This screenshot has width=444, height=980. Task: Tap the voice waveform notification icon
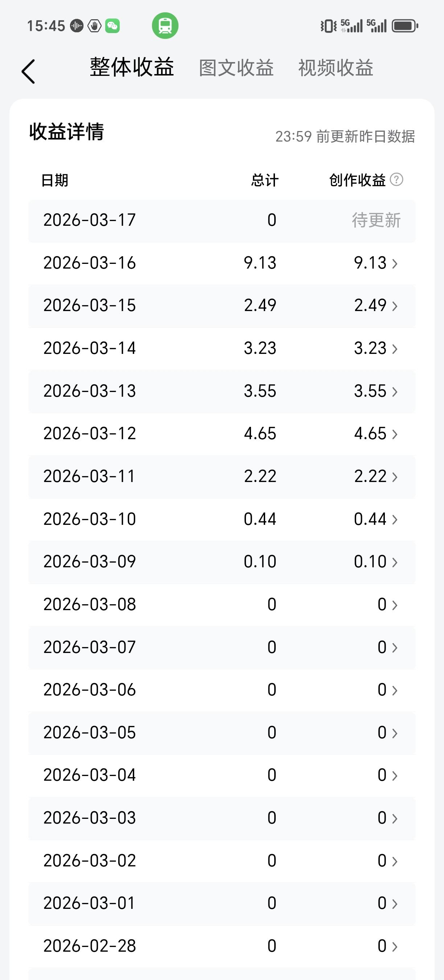[77, 26]
